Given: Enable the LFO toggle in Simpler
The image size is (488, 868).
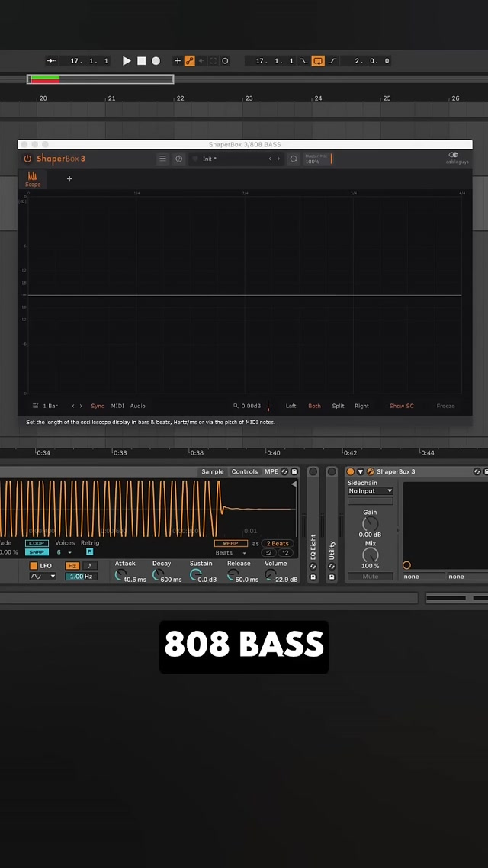Looking at the screenshot, I should pyautogui.click(x=34, y=566).
